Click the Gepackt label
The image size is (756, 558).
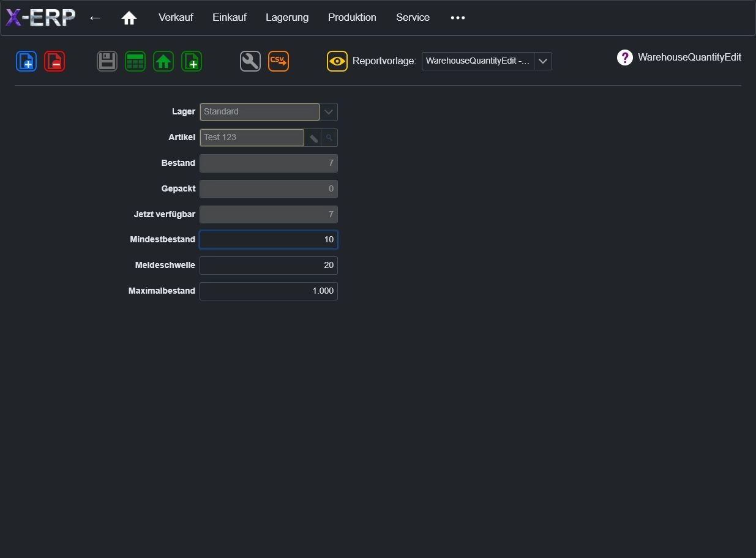point(178,189)
